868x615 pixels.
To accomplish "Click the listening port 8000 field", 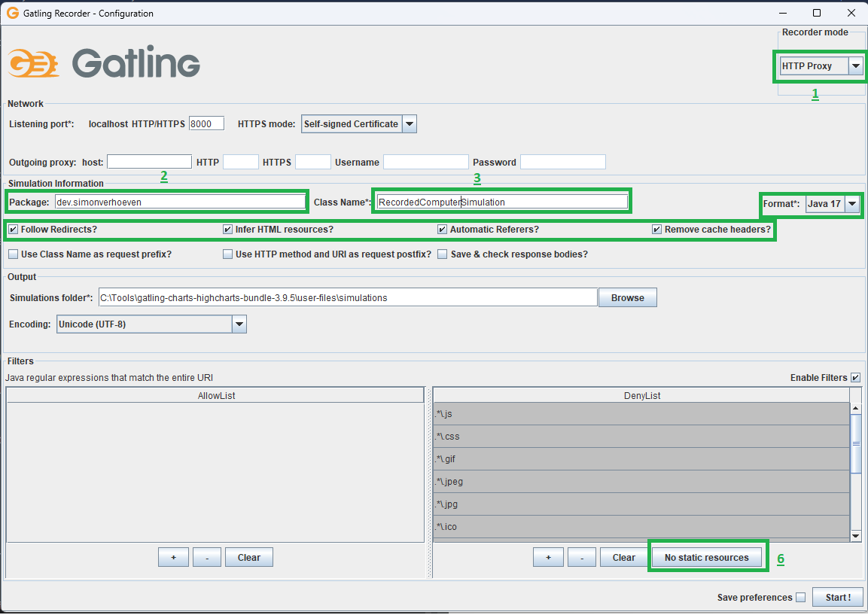I will point(206,124).
